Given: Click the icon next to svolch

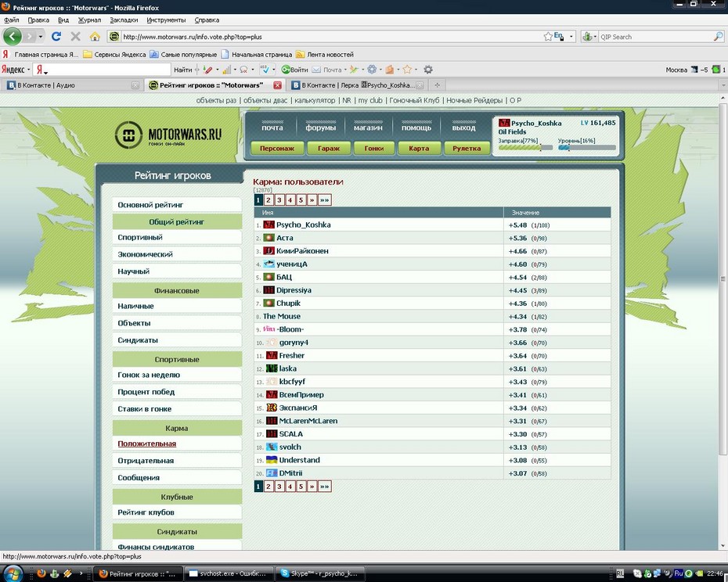Looking at the screenshot, I should [272, 447].
